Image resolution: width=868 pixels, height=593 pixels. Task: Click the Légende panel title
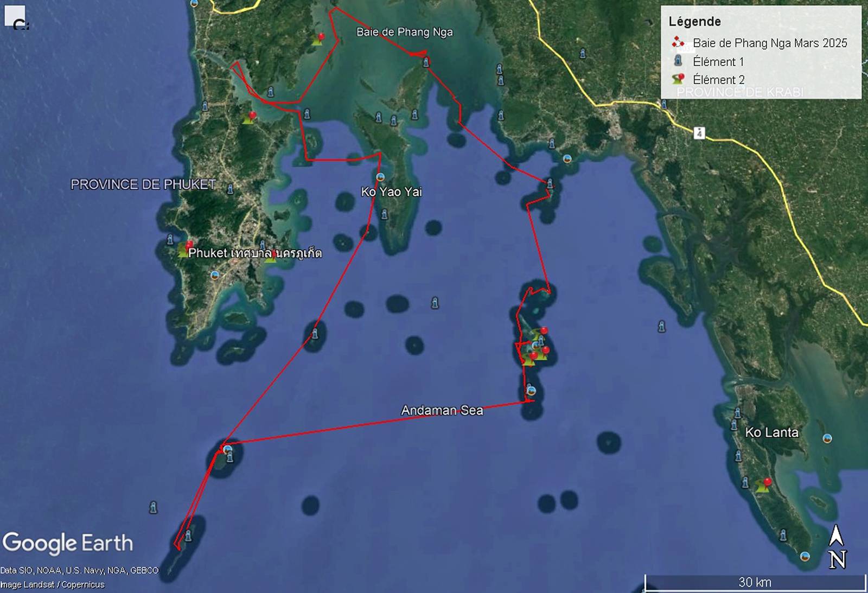[694, 22]
